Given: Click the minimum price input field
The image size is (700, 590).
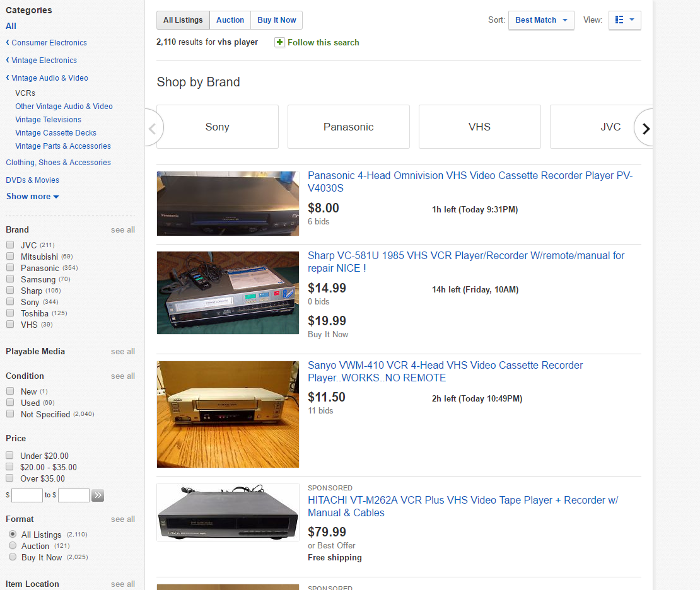Looking at the screenshot, I should [x=26, y=495].
